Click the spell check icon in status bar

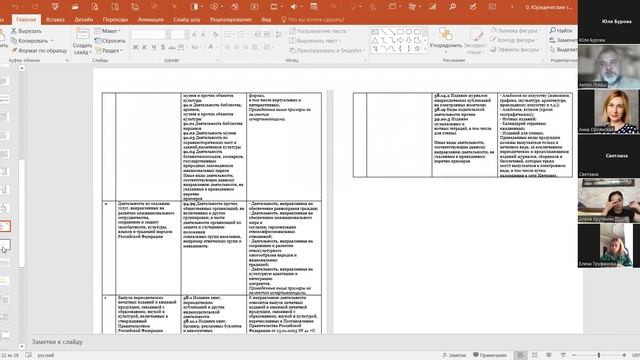(x=29, y=355)
